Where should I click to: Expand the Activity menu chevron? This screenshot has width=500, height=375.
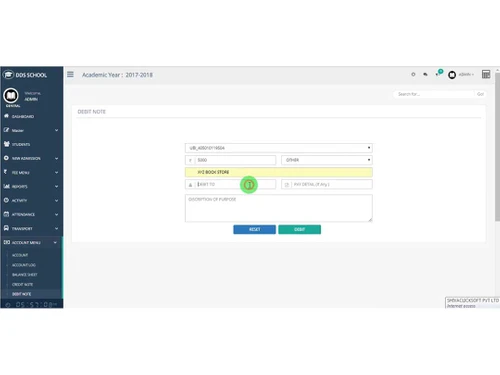pos(56,200)
